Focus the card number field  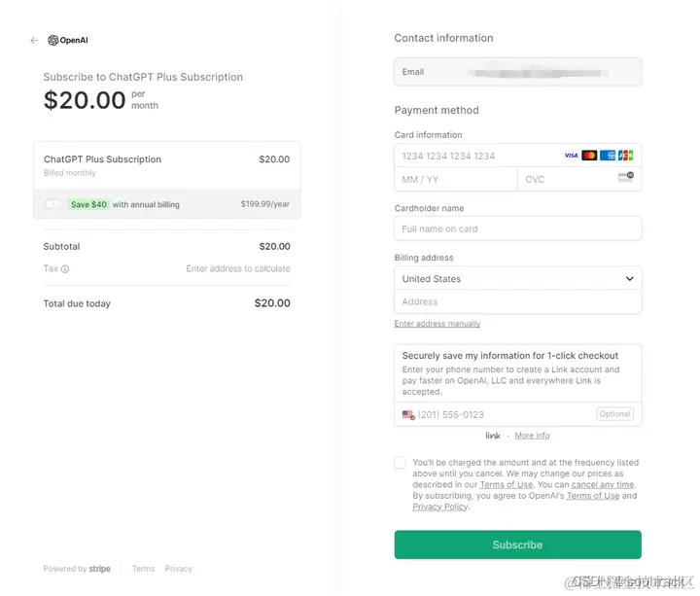(476, 156)
